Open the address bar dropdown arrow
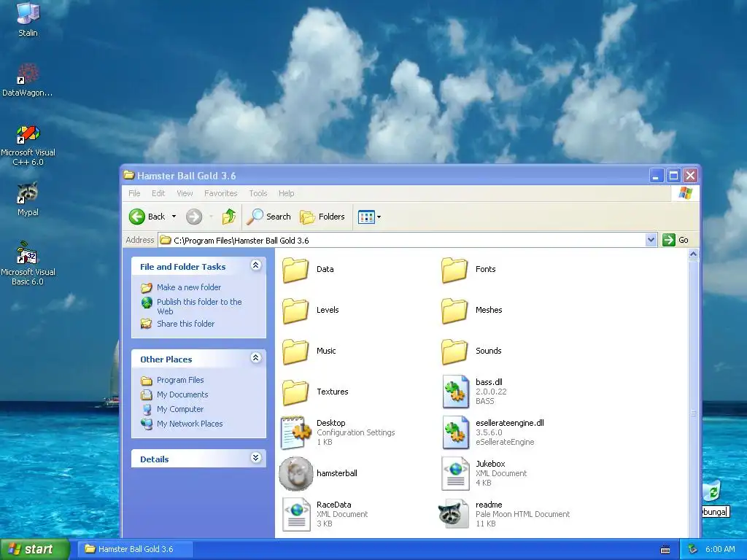The image size is (747, 560). (651, 240)
